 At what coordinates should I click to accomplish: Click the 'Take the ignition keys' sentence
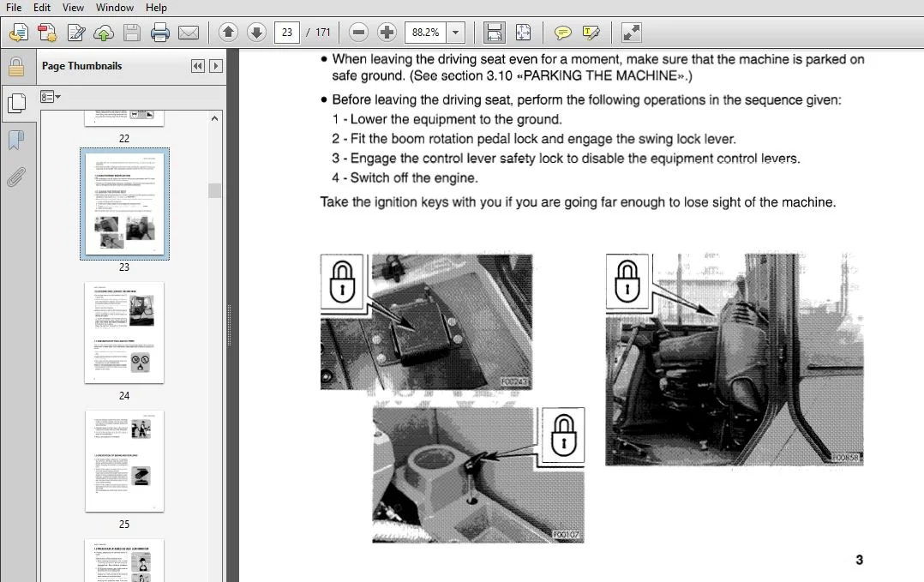578,202
